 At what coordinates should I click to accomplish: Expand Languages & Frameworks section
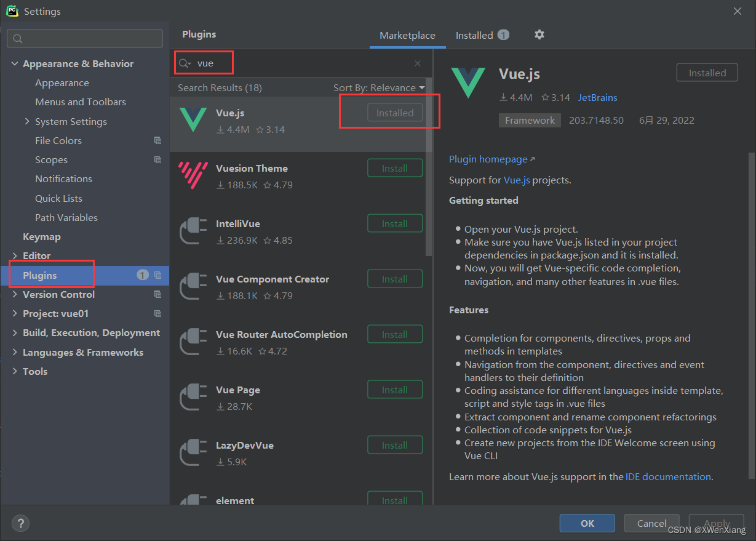pyautogui.click(x=15, y=352)
